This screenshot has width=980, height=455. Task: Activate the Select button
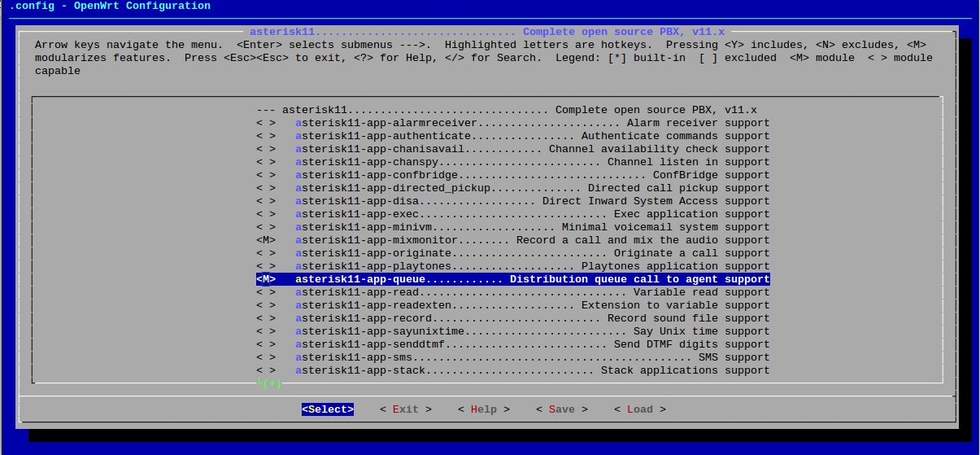328,409
